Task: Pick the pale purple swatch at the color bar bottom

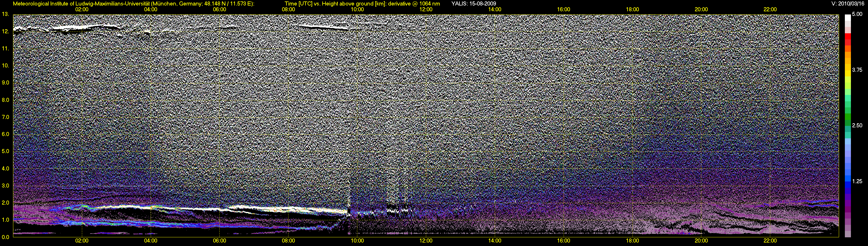Action: click(847, 234)
